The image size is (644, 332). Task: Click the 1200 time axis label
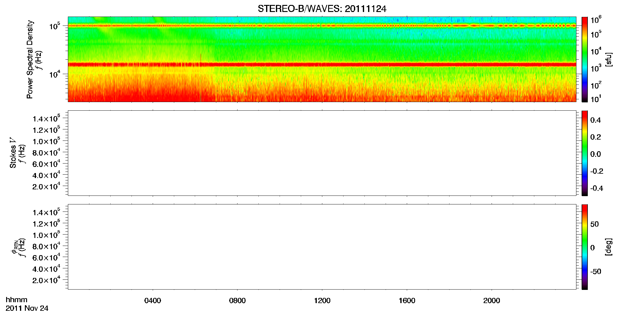[322, 301]
